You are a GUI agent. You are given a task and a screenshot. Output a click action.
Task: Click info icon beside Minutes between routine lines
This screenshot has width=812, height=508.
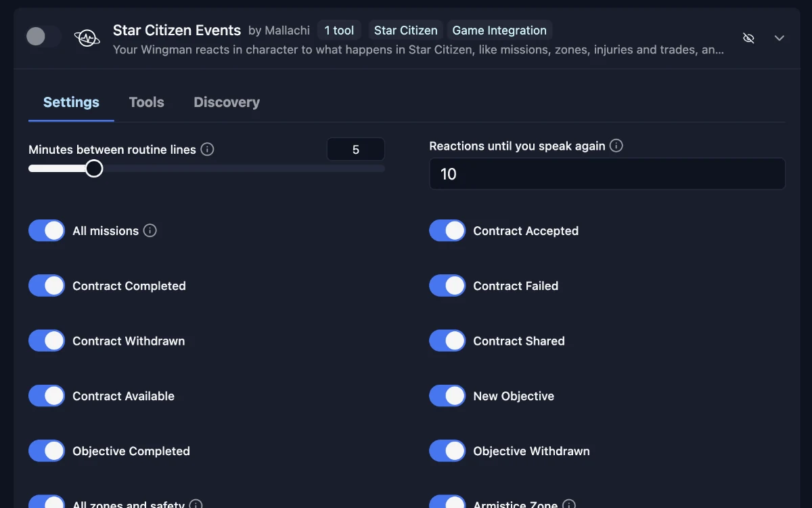(x=208, y=149)
